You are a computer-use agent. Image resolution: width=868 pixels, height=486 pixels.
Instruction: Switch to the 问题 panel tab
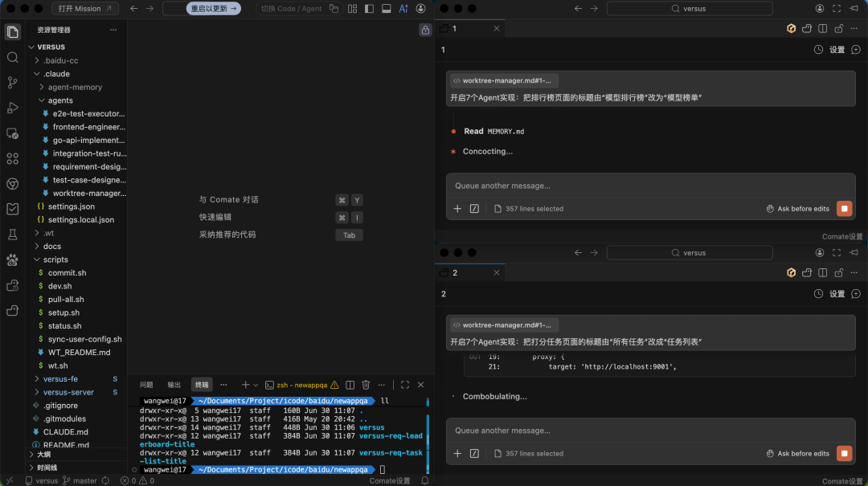(x=146, y=385)
